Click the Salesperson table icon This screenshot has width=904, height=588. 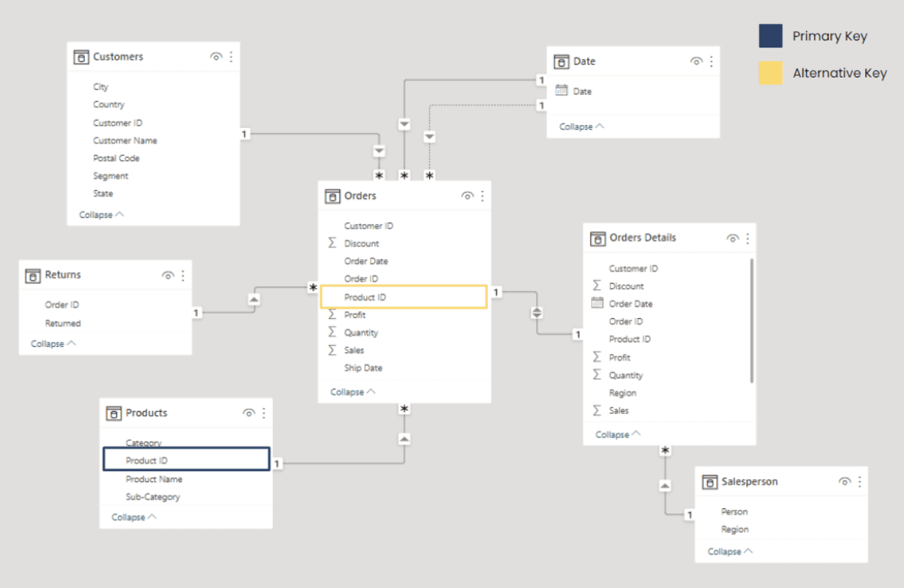(709, 482)
